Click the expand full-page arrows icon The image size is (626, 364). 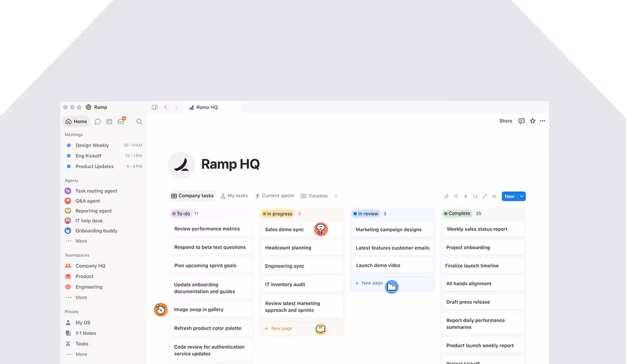(x=485, y=196)
